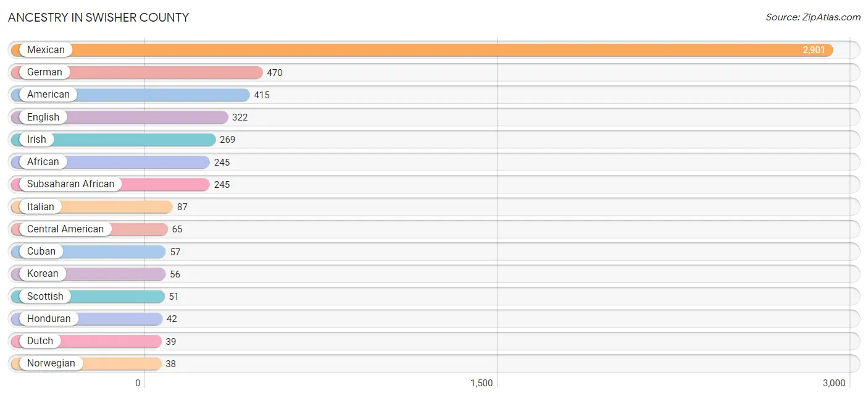868x398 pixels.
Task: Click the Cuban ancestry label
Action: point(41,252)
